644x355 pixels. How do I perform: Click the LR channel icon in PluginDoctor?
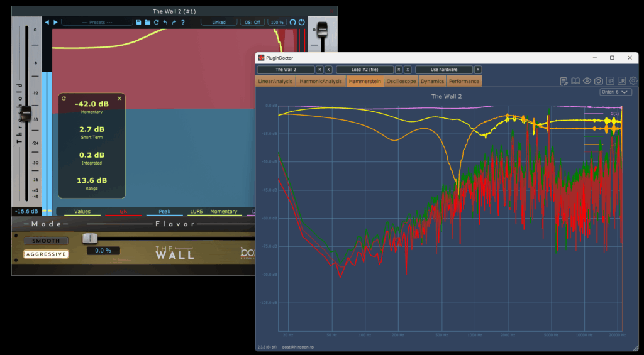(x=621, y=81)
